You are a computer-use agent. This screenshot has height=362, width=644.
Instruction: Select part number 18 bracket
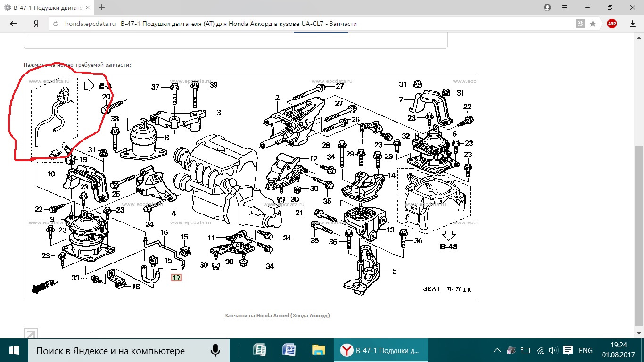[136, 286]
